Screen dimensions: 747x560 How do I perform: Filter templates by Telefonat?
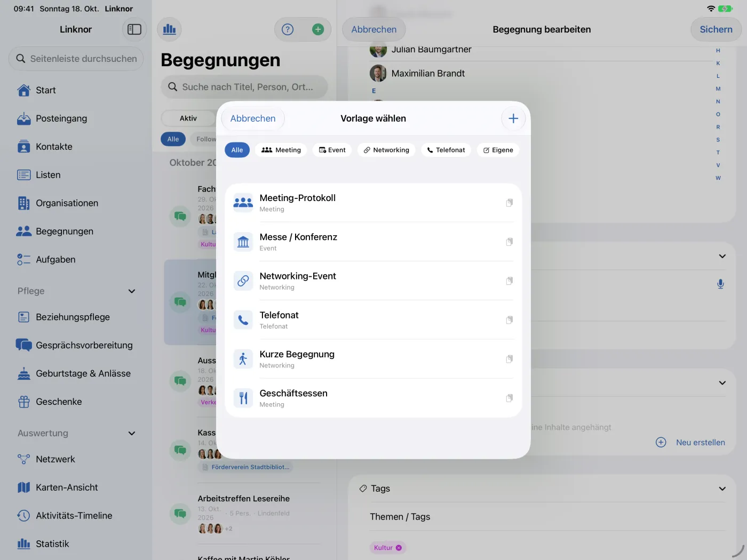point(446,150)
